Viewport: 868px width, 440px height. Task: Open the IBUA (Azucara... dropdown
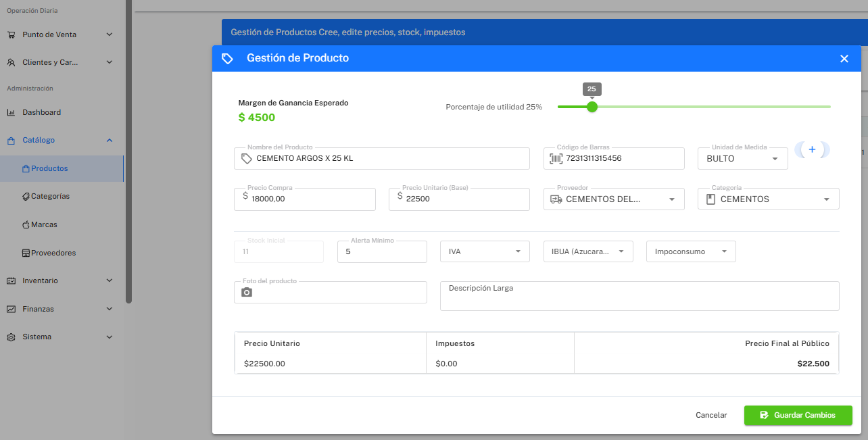coord(587,251)
